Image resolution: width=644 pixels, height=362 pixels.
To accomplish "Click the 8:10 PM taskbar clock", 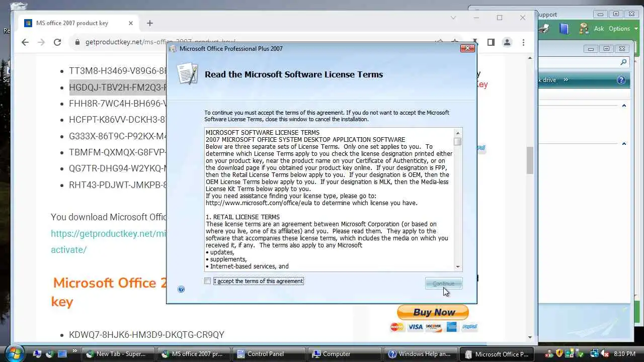I will (x=624, y=354).
